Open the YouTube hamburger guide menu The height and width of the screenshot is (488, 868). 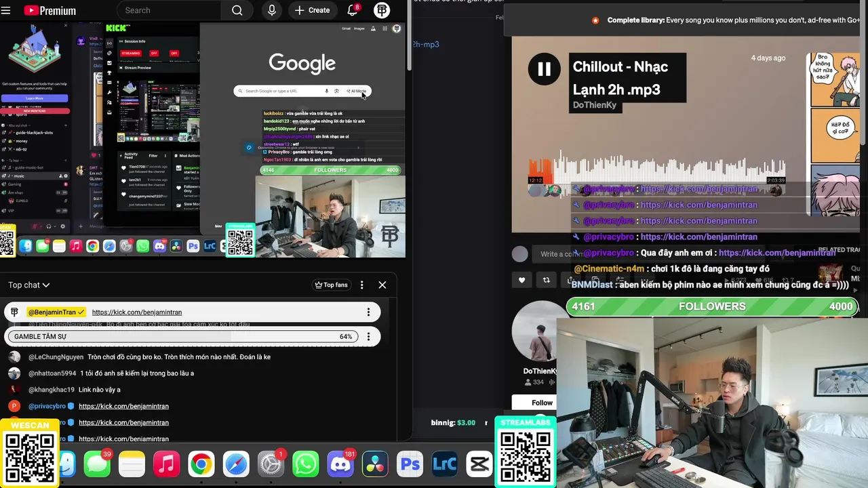click(x=6, y=11)
